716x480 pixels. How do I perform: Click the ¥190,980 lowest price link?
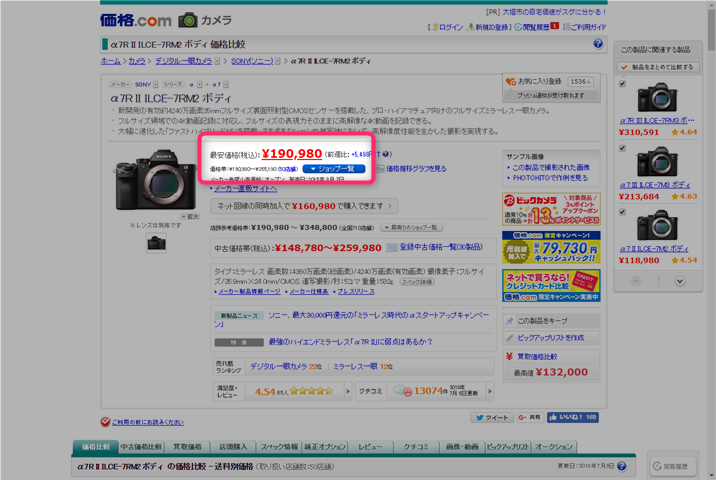pyautogui.click(x=292, y=154)
